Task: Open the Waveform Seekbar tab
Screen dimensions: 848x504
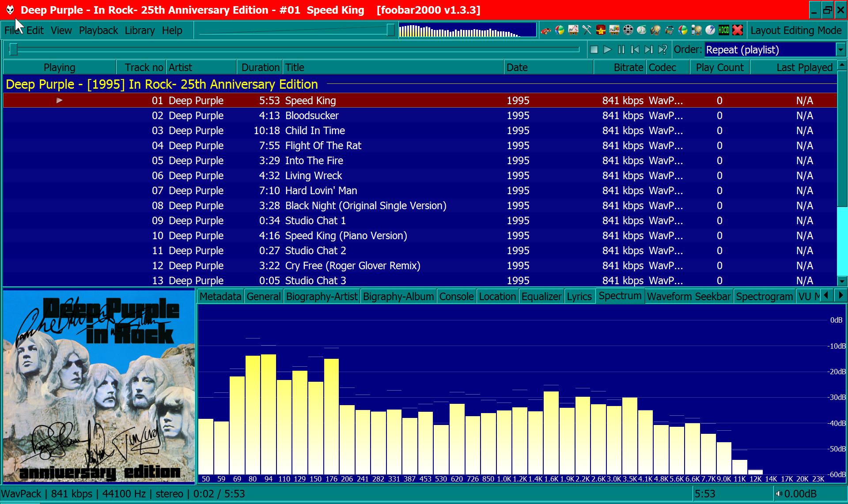Action: tap(689, 297)
